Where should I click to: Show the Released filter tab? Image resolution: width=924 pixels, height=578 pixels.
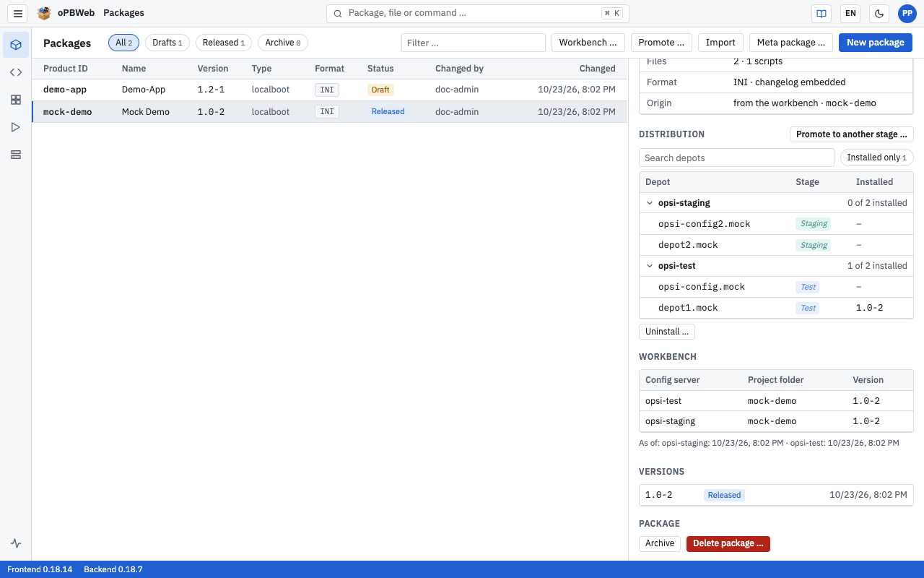coord(224,43)
